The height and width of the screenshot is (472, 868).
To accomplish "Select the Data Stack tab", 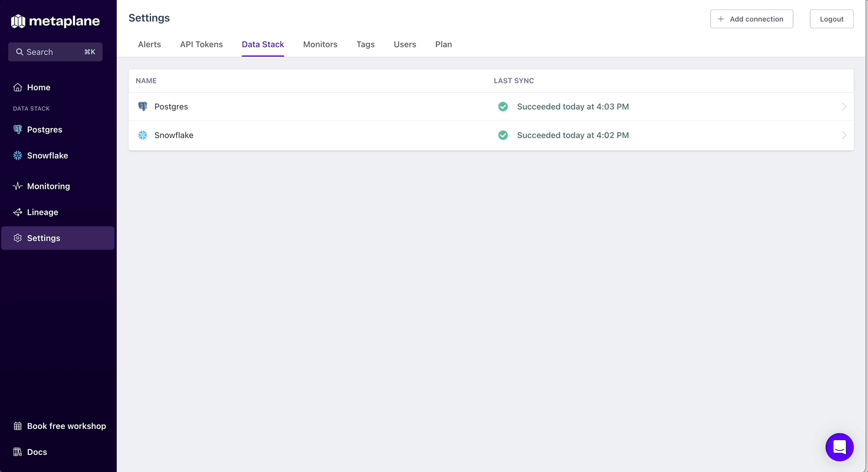I will 263,44.
